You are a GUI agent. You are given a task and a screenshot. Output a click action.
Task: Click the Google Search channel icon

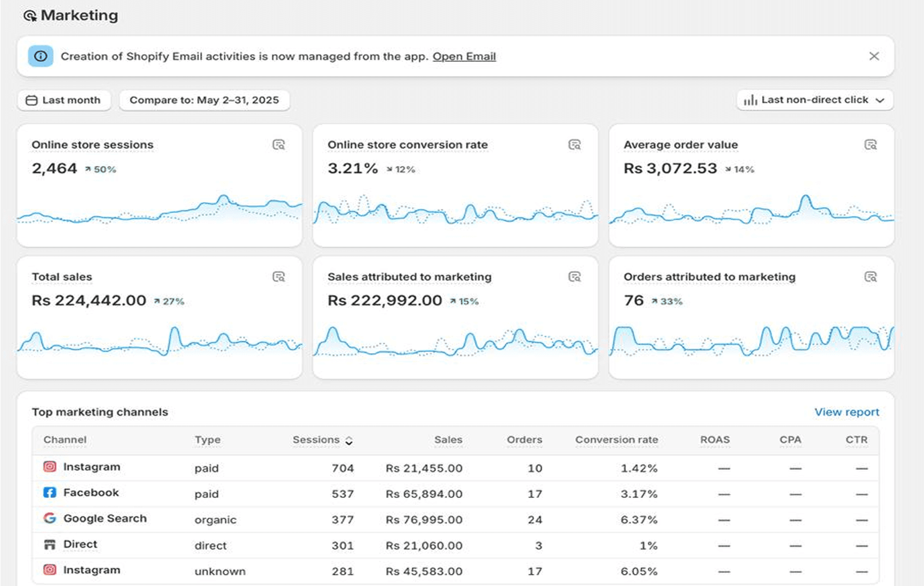pos(50,518)
